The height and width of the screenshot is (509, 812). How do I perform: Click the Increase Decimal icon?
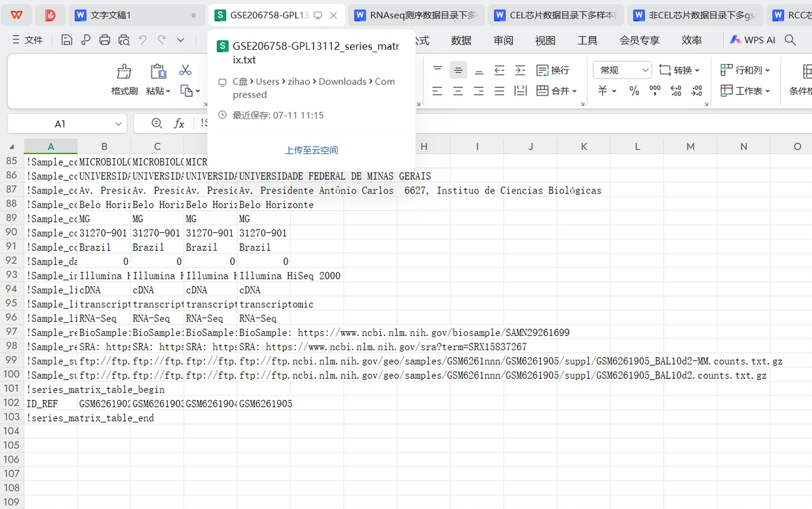point(676,91)
